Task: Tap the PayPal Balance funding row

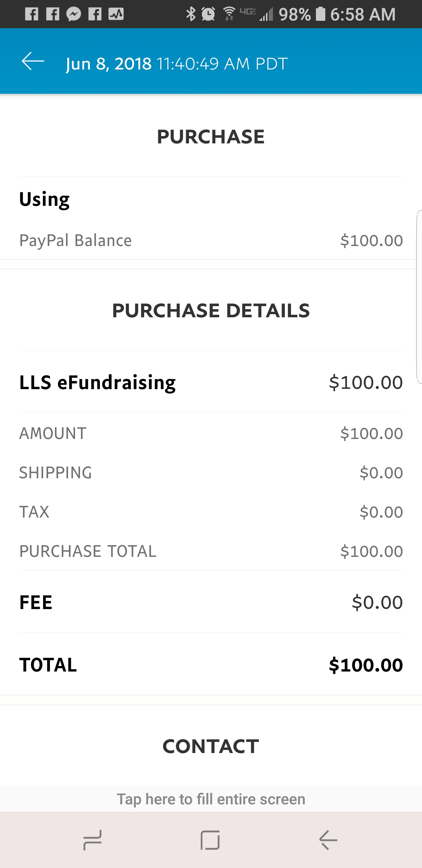Action: coord(211,240)
